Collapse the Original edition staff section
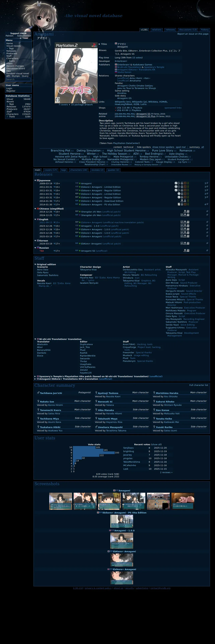The width and height of the screenshot is (215, 644). coord(35,264)
